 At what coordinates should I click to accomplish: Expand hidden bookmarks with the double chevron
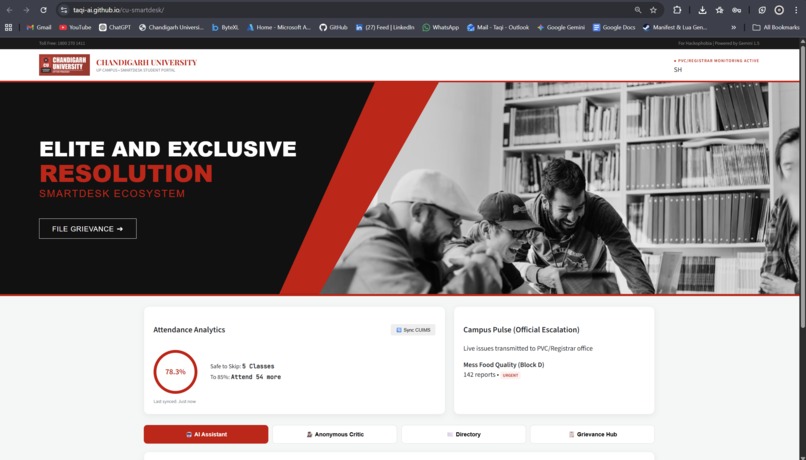734,27
